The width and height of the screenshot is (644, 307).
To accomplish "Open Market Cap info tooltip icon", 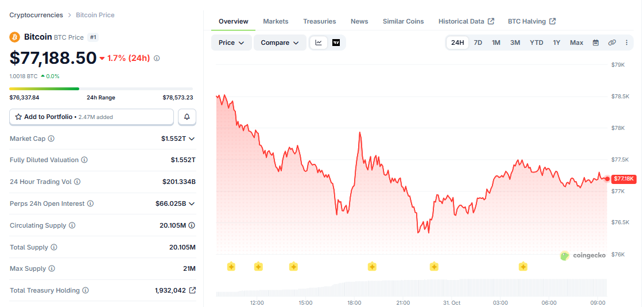I will [51, 139].
